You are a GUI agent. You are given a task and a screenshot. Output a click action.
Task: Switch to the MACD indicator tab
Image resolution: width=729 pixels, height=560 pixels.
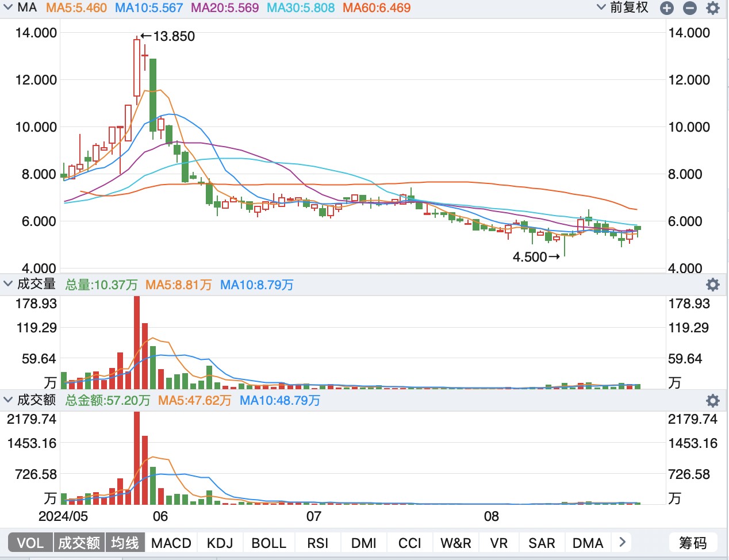(171, 543)
